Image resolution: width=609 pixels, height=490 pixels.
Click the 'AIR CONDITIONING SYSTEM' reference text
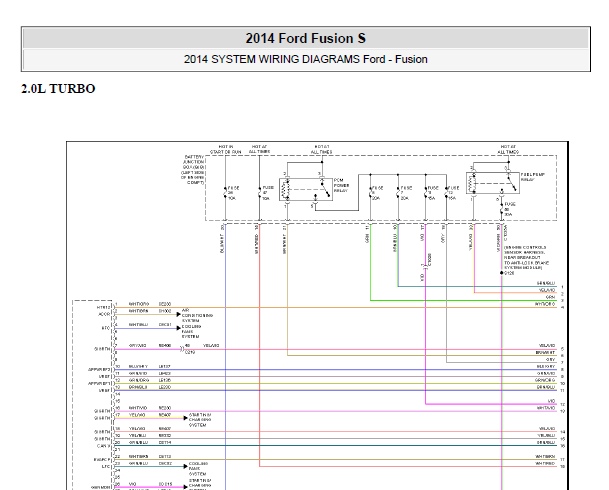(197, 316)
